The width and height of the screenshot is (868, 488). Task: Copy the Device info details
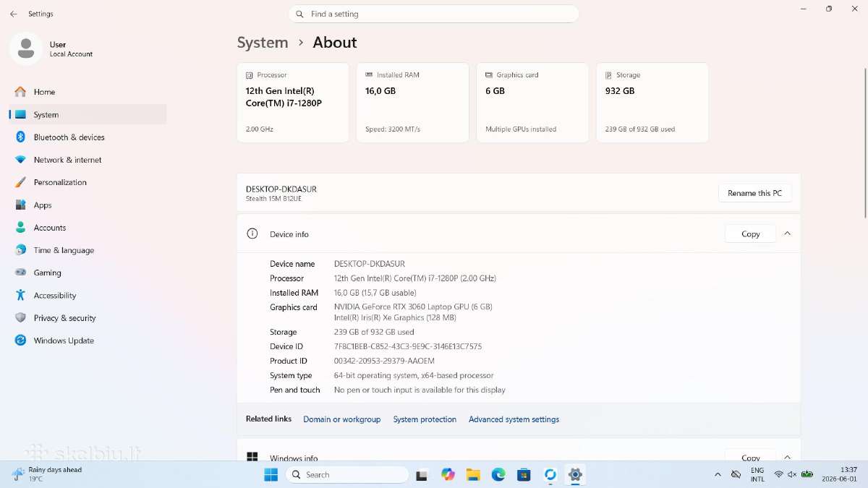750,234
